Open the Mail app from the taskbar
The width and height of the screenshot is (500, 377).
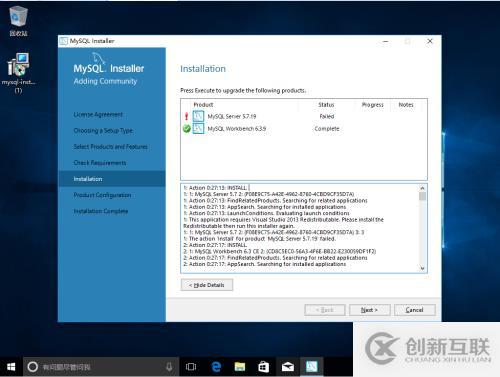(x=288, y=367)
